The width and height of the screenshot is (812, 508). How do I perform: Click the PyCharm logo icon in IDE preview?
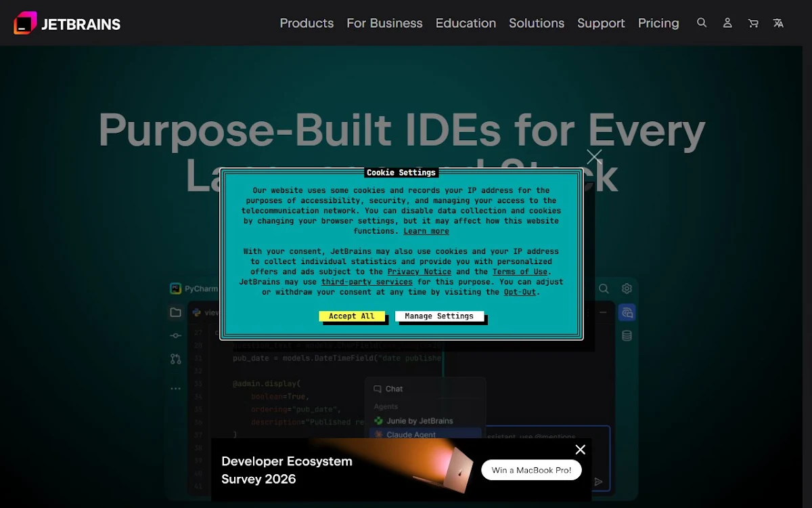(175, 289)
